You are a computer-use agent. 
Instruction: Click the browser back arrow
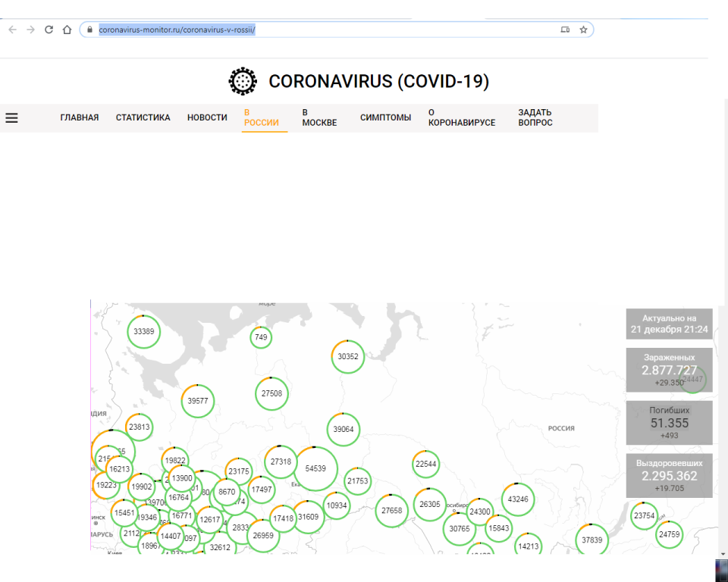[x=12, y=30]
